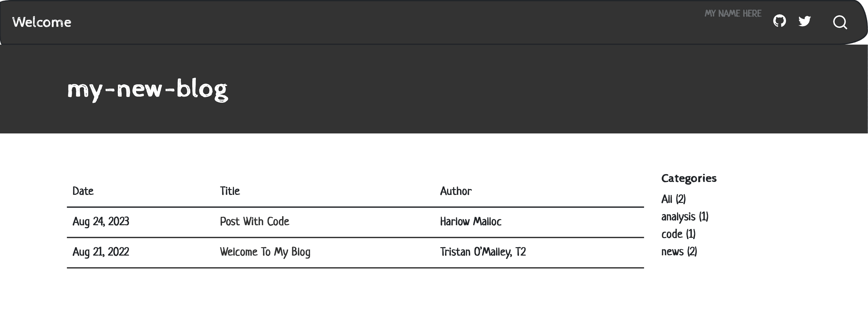Screen dimensions: 868x316
Task: Select the All (2) category
Action: pyautogui.click(x=673, y=199)
